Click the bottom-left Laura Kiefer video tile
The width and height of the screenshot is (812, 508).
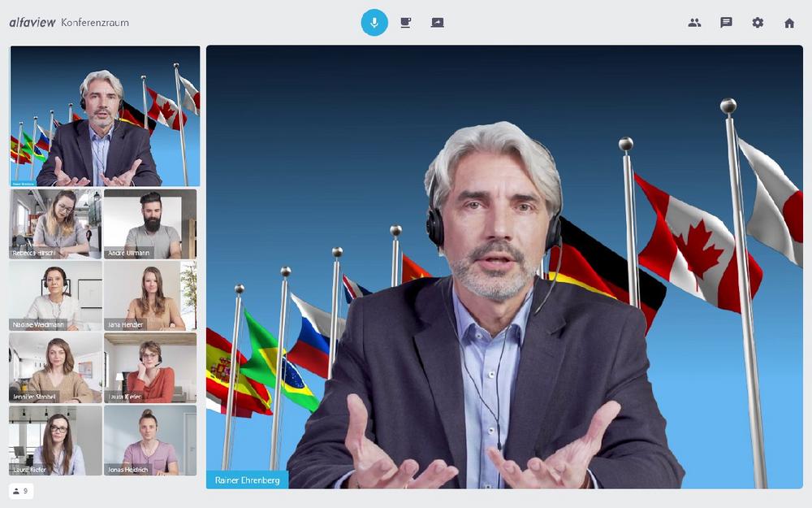(x=56, y=440)
